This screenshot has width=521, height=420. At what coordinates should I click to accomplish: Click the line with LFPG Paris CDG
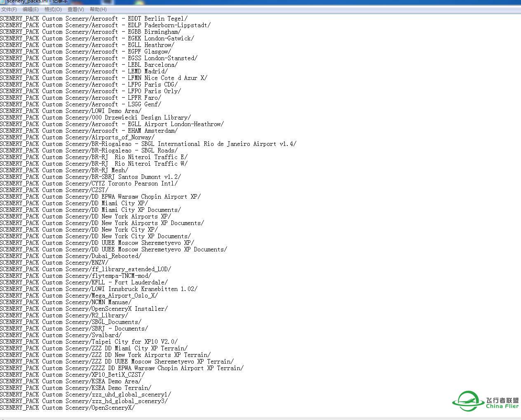(x=89, y=84)
